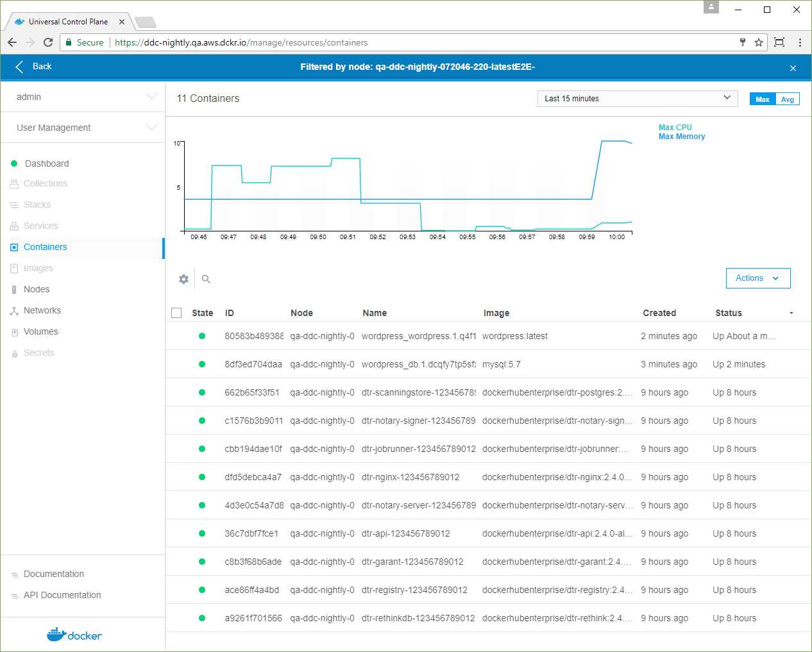
Task: Click the search magnifier icon
Action: click(206, 279)
